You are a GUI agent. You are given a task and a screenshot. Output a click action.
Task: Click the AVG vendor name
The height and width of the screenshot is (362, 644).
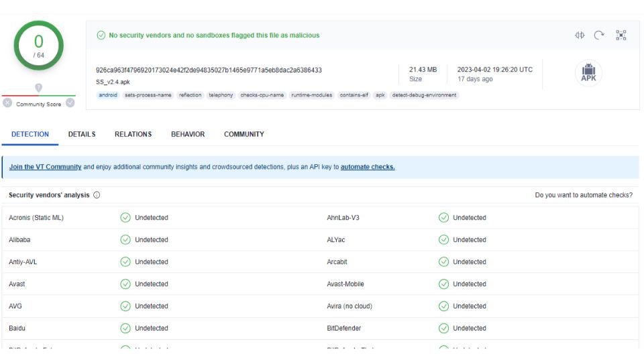(15, 306)
